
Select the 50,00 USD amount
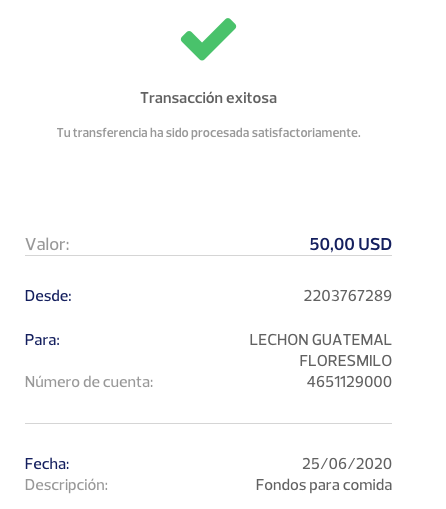[x=350, y=244]
